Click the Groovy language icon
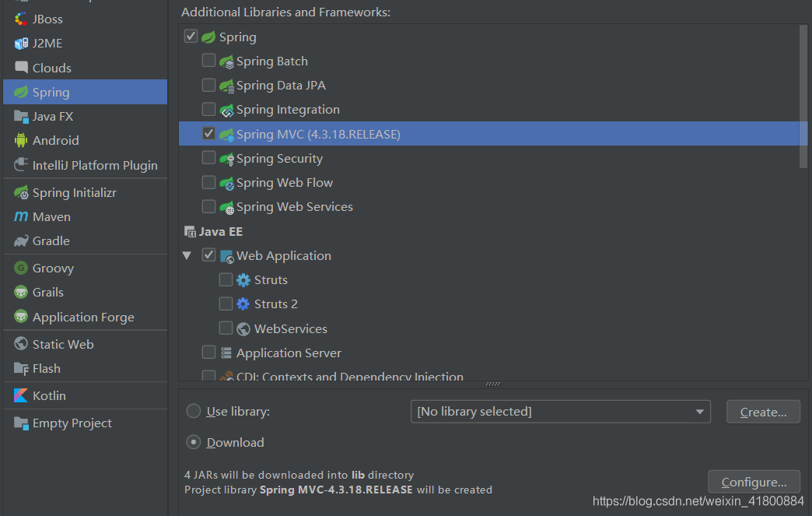 point(21,267)
